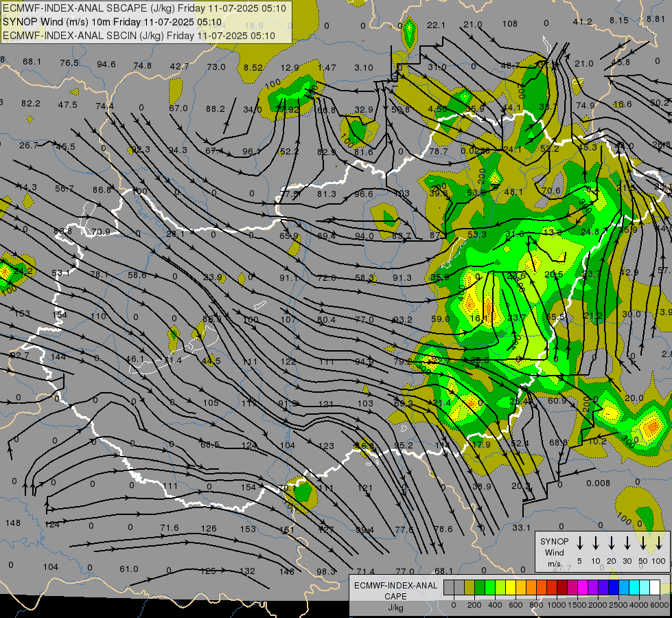This screenshot has width=672, height=618.
Task: Click the map value '88.2'
Action: 215,109
